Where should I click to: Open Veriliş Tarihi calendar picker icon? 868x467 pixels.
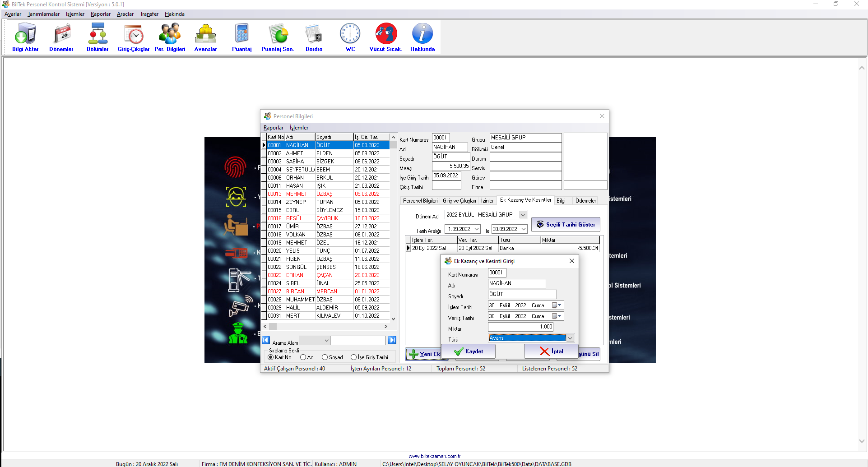coord(557,316)
